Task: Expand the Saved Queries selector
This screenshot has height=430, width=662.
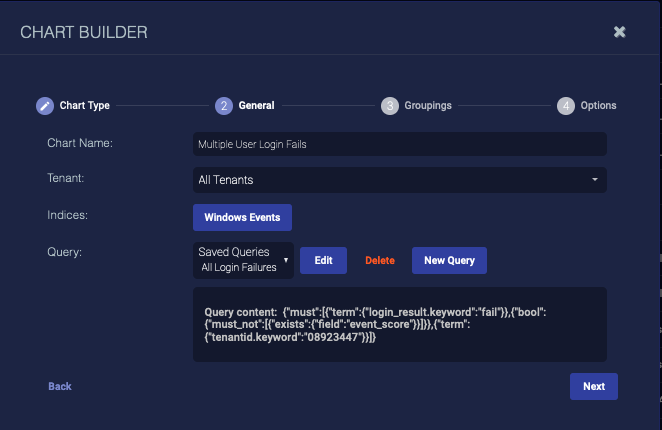Action: [244, 260]
